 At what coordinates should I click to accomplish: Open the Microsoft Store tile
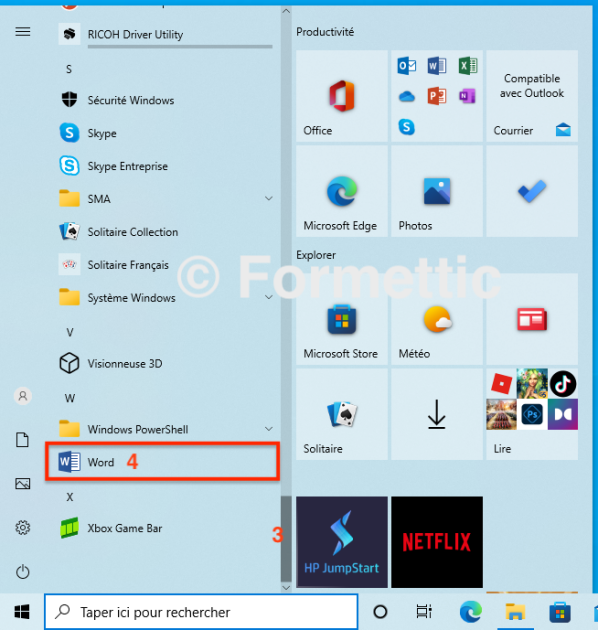point(342,319)
